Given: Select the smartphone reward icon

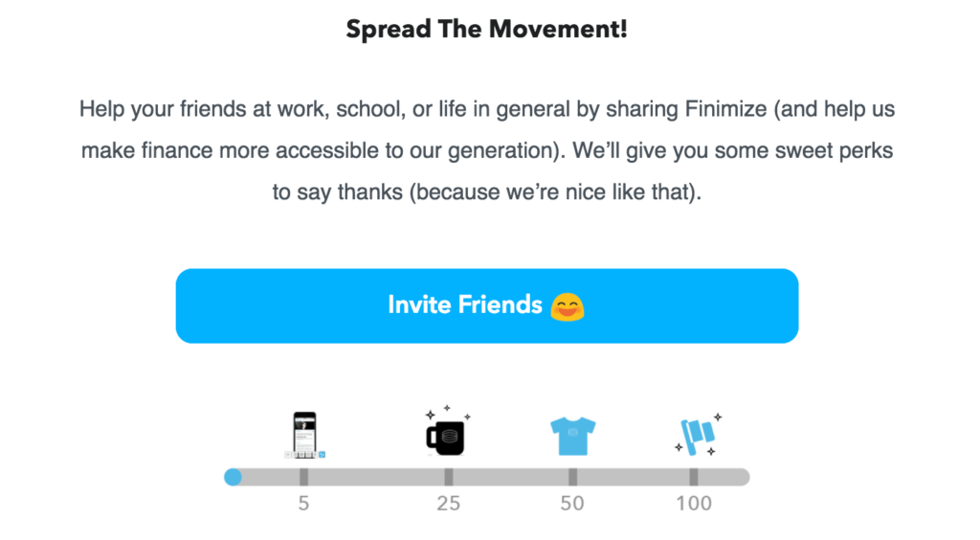Looking at the screenshot, I should 304,434.
